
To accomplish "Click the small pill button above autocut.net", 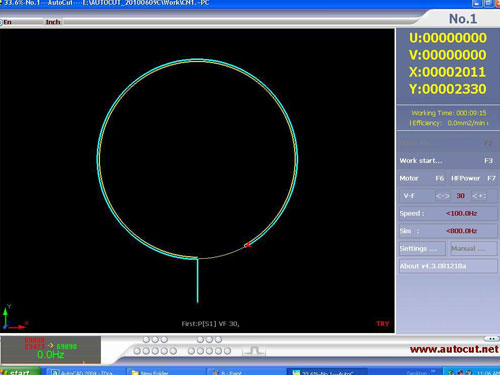I will click(x=491, y=339).
